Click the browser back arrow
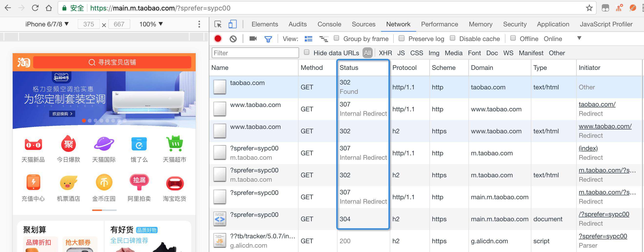Screen dimensions: 644x252 (8, 8)
